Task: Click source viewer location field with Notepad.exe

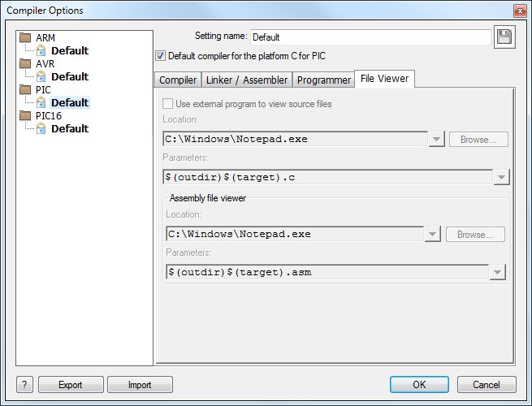Action: (295, 139)
